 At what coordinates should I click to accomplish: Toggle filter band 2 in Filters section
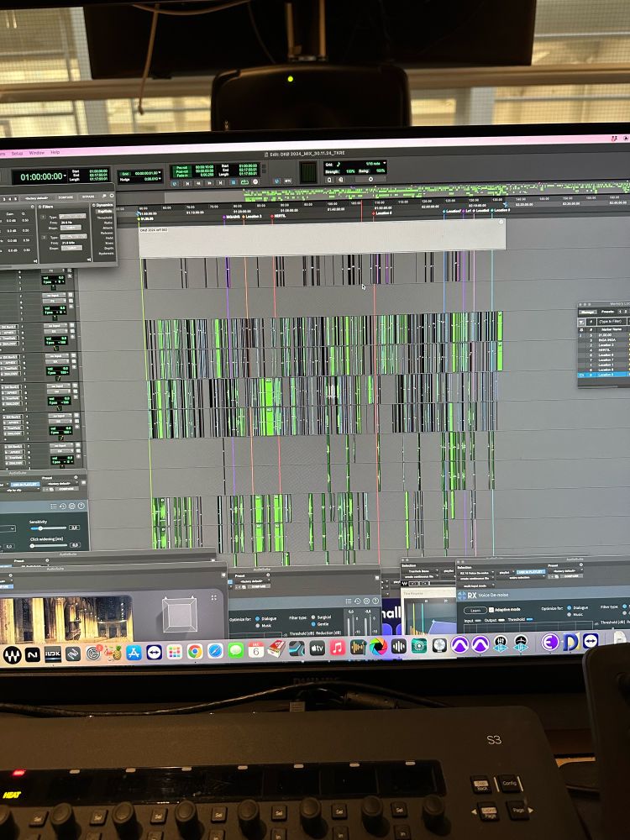click(43, 237)
